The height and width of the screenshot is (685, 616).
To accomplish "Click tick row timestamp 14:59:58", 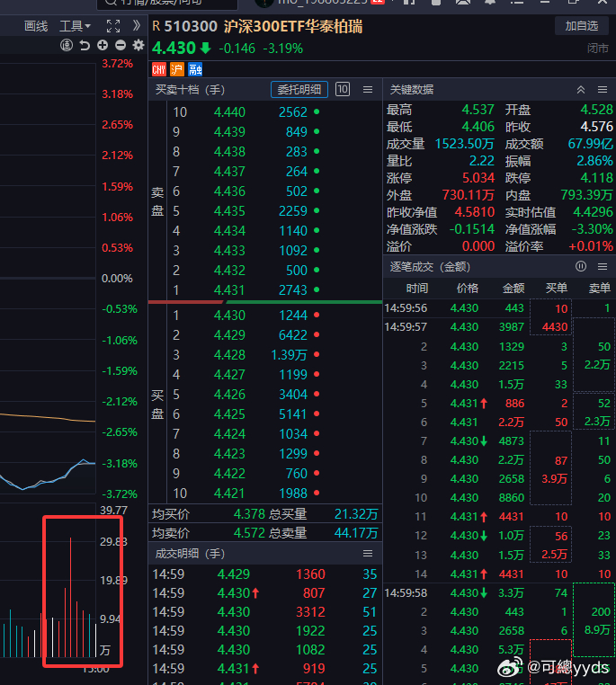I will pyautogui.click(x=406, y=592).
